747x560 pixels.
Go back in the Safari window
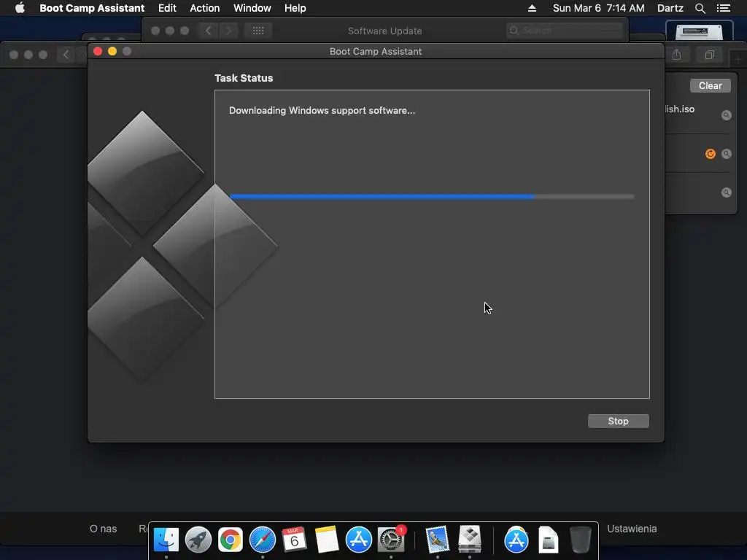pyautogui.click(x=66, y=55)
